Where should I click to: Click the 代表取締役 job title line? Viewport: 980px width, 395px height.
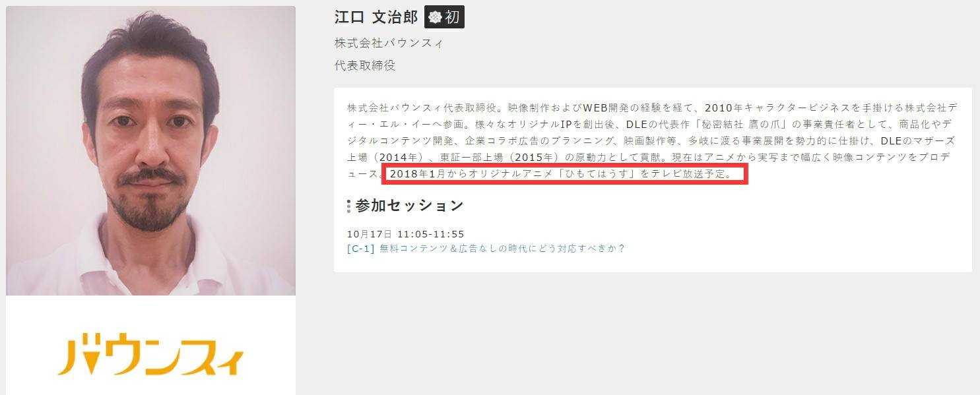[365, 66]
